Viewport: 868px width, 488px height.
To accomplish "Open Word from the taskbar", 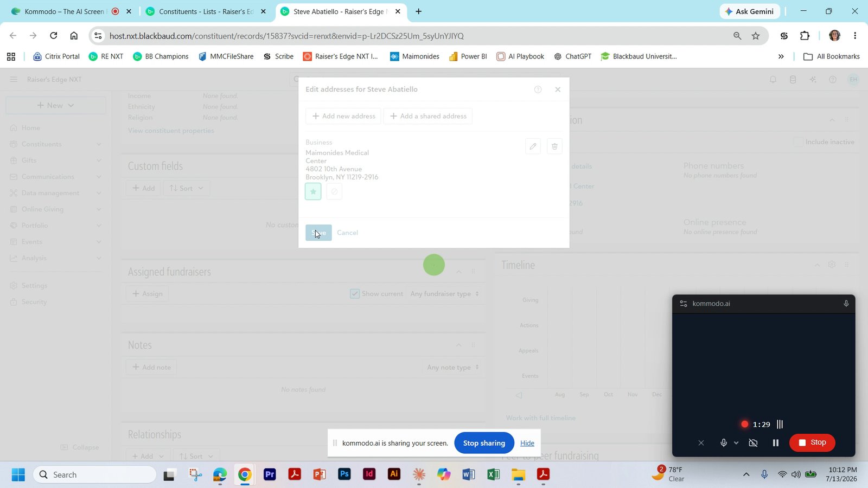I will pos(468,474).
